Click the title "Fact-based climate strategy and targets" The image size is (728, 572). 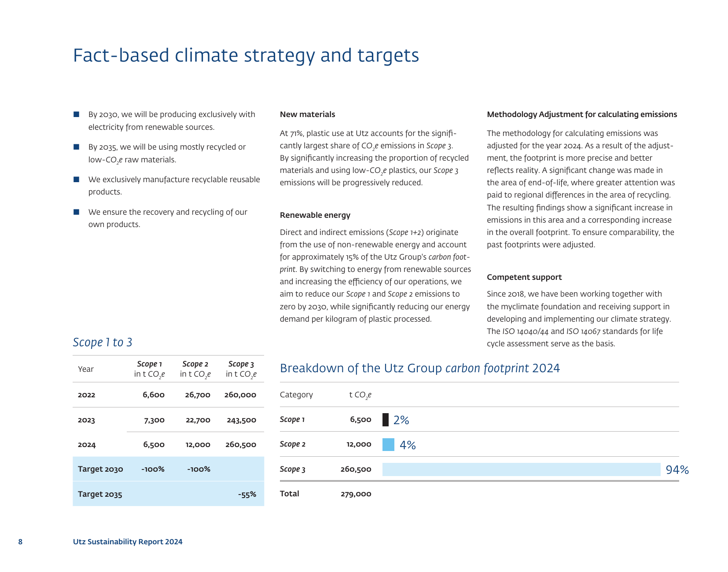246,56
